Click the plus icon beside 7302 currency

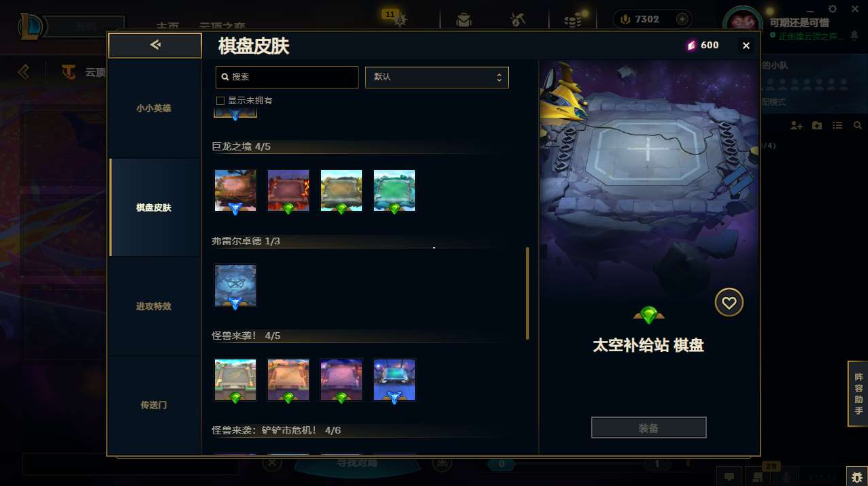682,19
